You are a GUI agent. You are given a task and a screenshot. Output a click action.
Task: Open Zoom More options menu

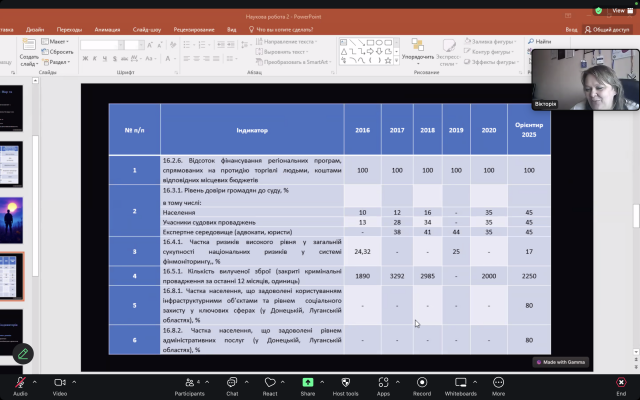498,386
